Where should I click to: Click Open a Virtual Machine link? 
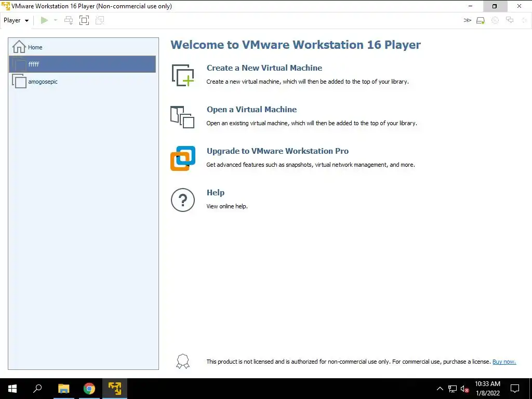[x=252, y=109]
